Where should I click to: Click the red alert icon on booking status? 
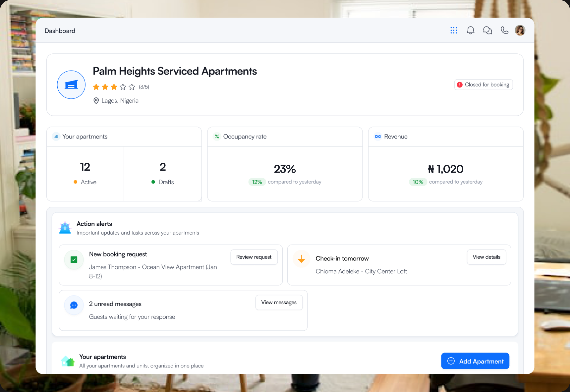(x=460, y=85)
